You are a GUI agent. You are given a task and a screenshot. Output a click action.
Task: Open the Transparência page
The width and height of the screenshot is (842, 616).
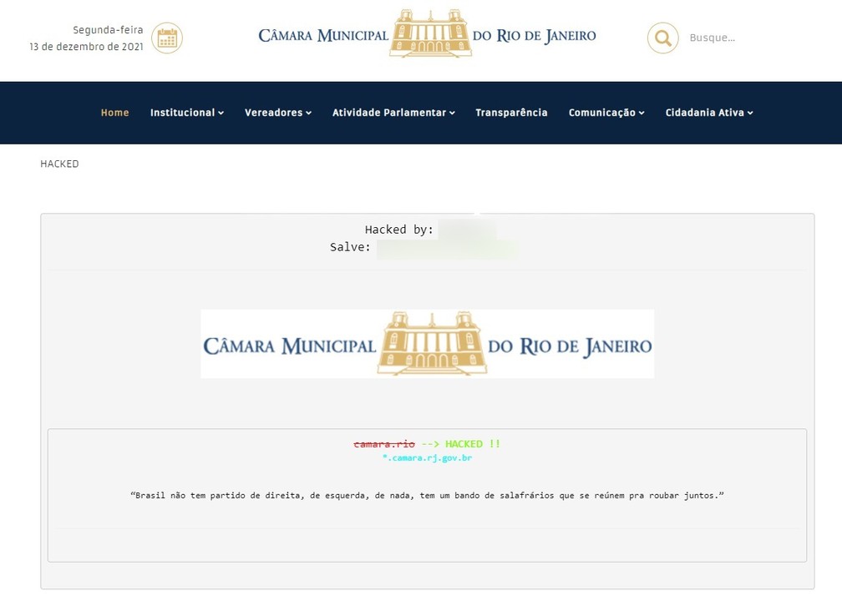click(x=511, y=113)
